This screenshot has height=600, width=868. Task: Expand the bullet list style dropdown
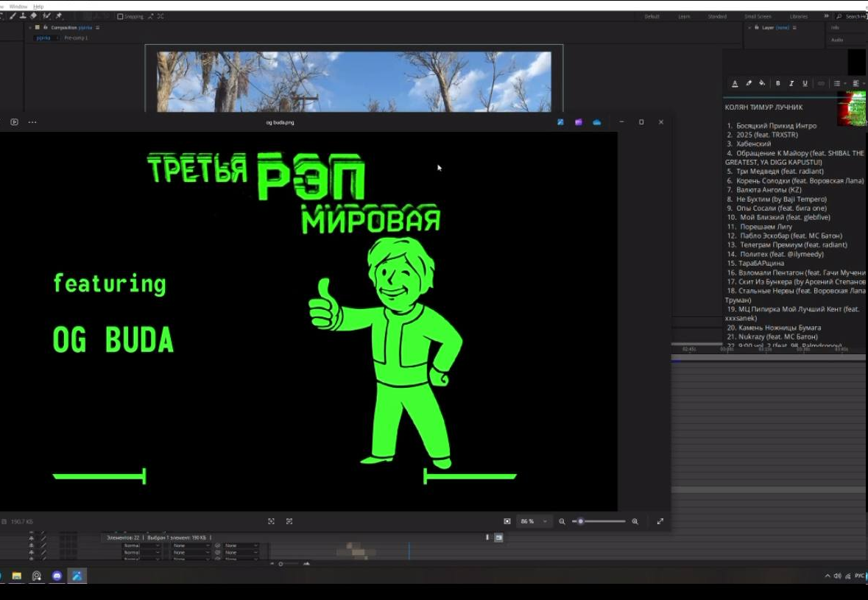pos(844,84)
